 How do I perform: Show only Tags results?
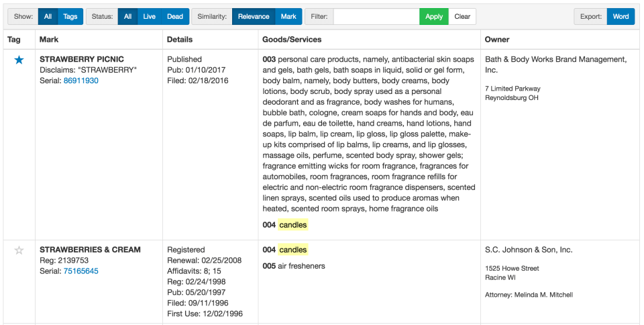point(70,17)
